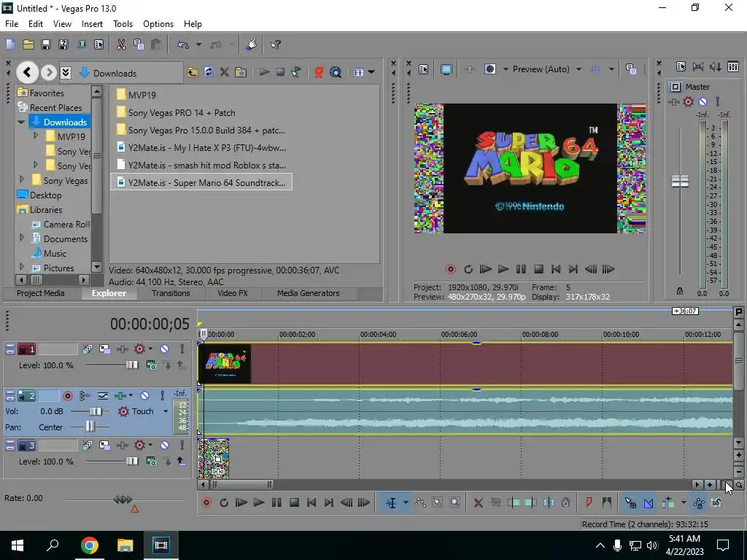
Task: Click the Lock event padlock icon
Action: coord(565,503)
